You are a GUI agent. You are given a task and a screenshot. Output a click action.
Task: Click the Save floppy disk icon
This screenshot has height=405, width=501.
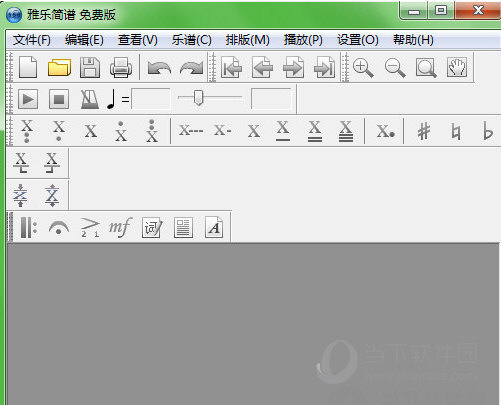coord(90,68)
